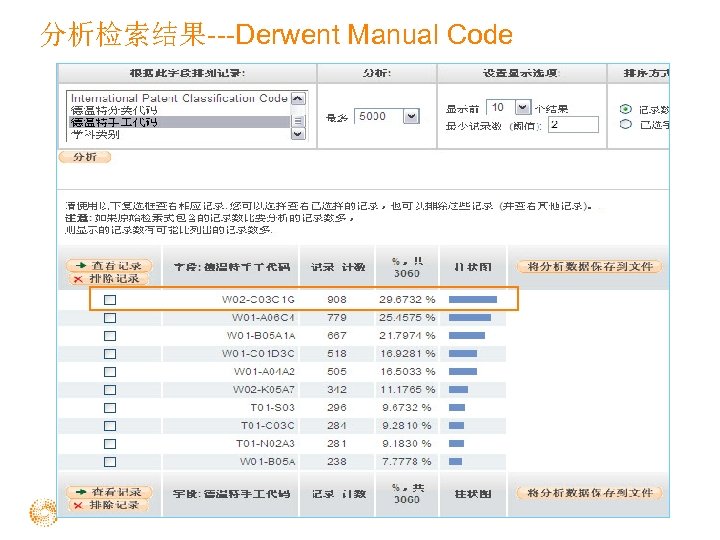Image resolution: width=720 pixels, height=540 pixels.
Task: Click the field list scroll-up arrow
Action: 298,98
